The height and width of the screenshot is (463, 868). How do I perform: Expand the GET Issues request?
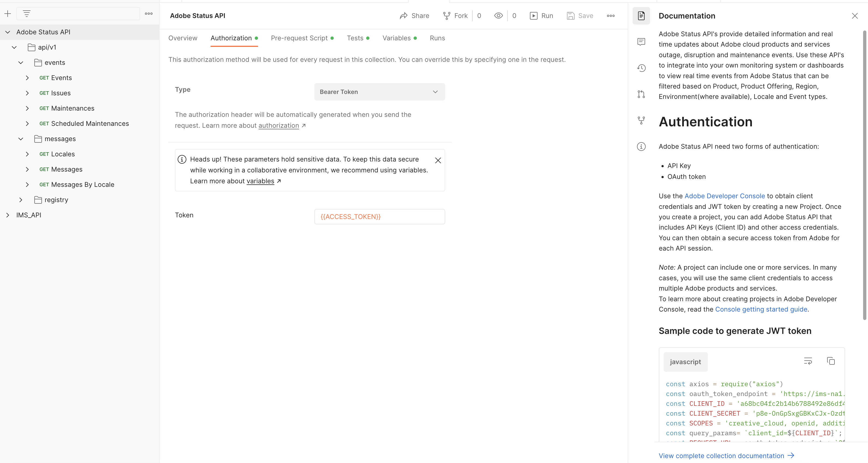(27, 93)
